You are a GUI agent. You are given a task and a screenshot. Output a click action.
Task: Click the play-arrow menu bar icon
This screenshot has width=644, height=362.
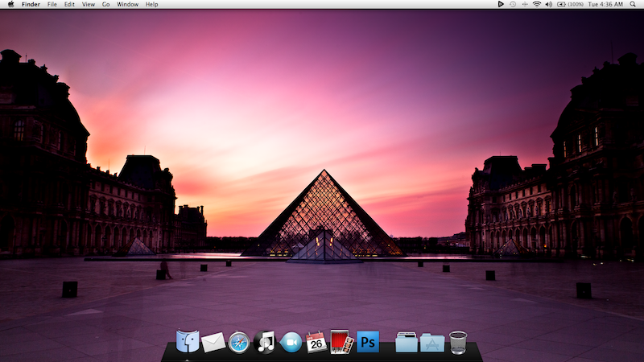pyautogui.click(x=501, y=4)
